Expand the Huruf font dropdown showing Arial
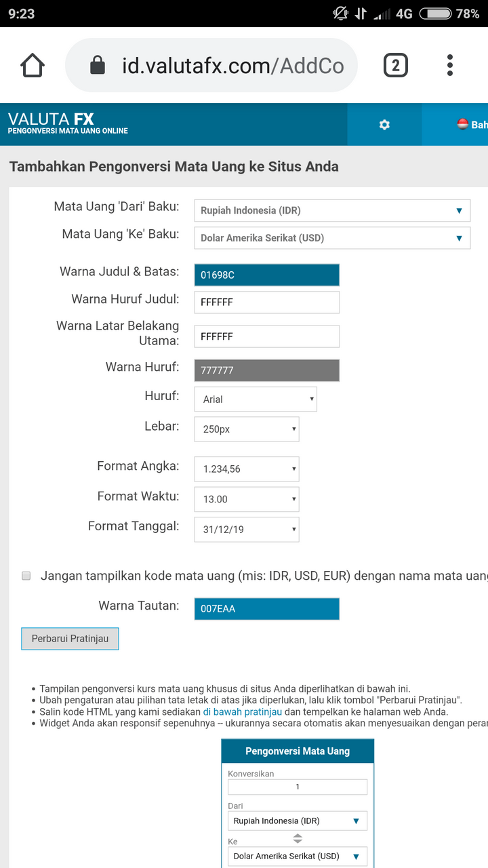 256,399
